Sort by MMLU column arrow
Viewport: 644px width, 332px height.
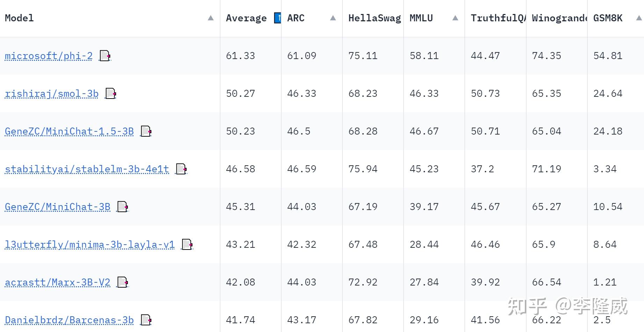pos(455,18)
